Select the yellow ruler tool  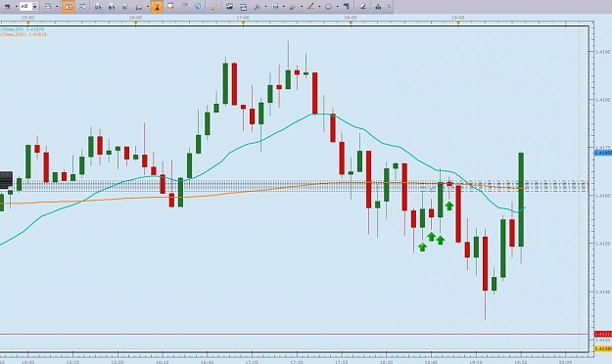click(x=213, y=7)
